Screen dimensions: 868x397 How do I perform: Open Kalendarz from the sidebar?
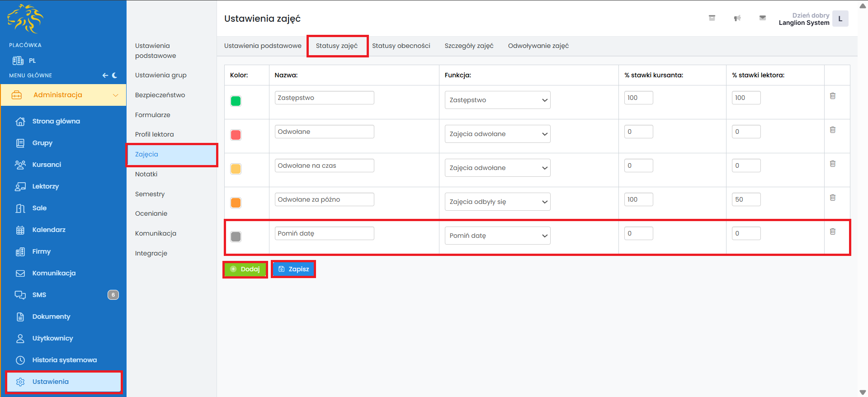pos(49,230)
